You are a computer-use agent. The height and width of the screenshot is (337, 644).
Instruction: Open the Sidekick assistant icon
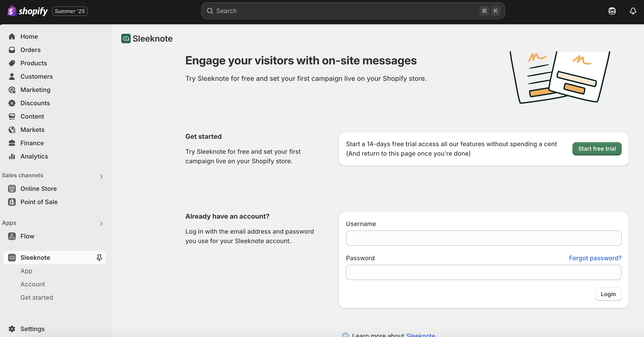pyautogui.click(x=612, y=11)
